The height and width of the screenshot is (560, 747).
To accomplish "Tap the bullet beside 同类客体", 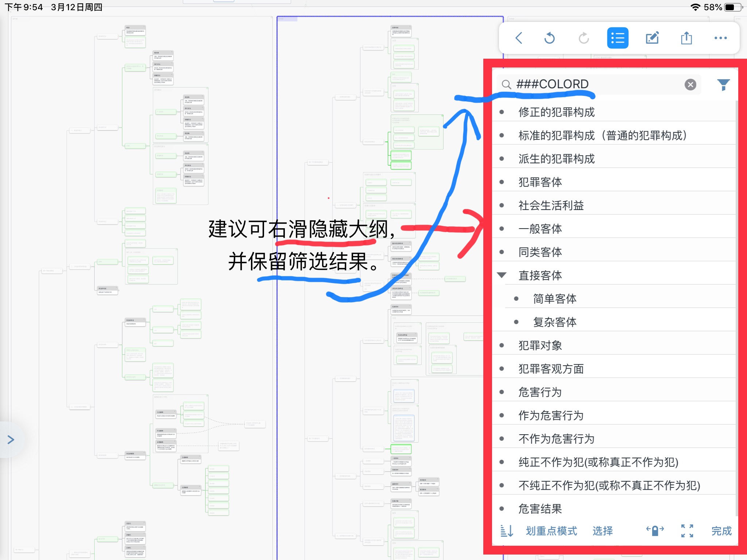I will tap(502, 252).
